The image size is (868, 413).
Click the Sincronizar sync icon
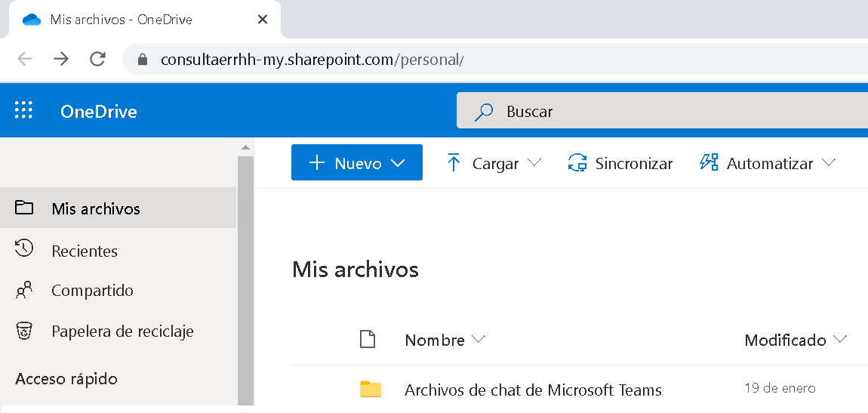(577, 163)
